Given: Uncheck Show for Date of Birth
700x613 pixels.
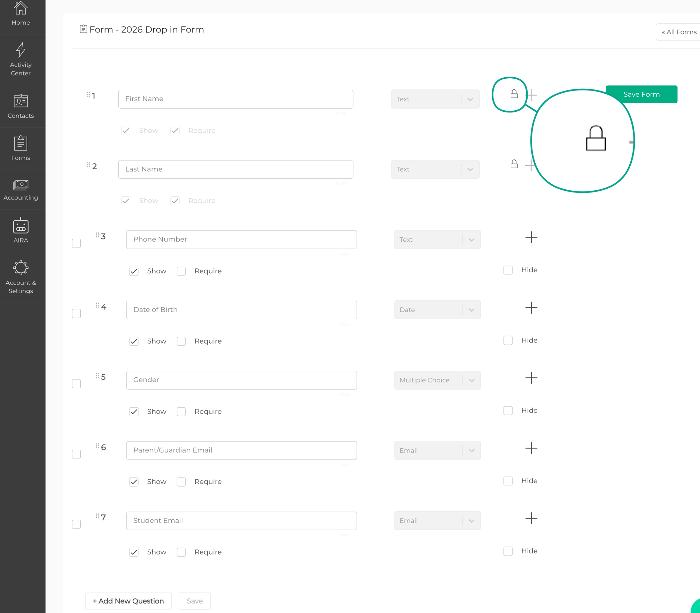Looking at the screenshot, I should tap(134, 341).
